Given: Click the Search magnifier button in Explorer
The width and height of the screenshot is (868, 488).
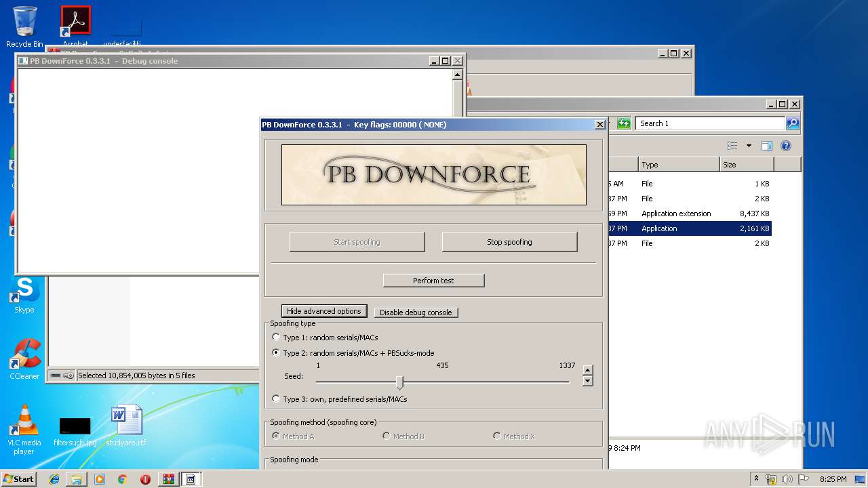Looking at the screenshot, I should coord(793,123).
